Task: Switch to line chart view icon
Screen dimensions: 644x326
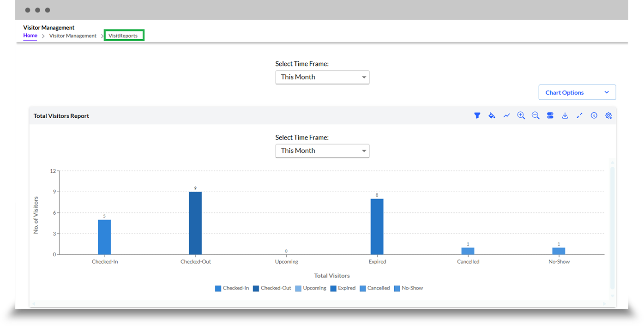Action: tap(506, 116)
